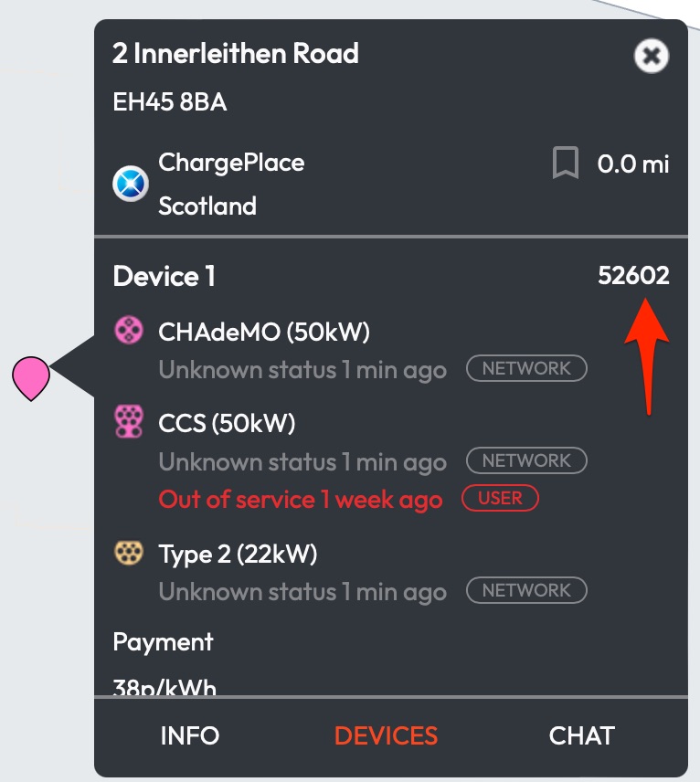Click the Type 2 connector icon
Image resolution: width=700 pixels, height=782 pixels.
click(x=128, y=553)
